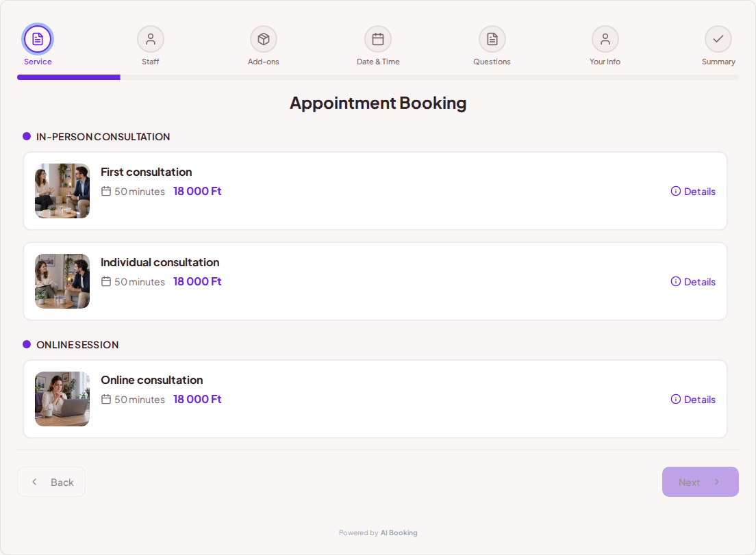The image size is (756, 555).
Task: Click the Appointment Booking page title
Action: coord(378,103)
